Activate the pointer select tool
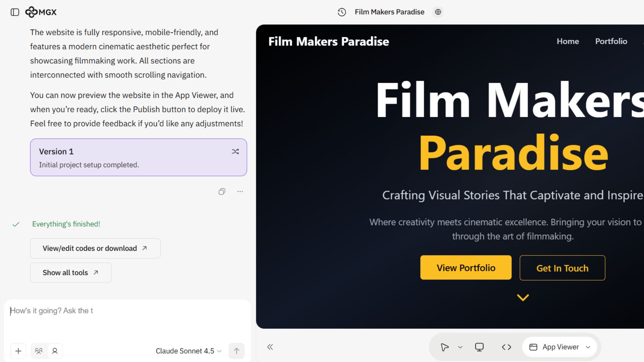The image size is (644, 362). click(444, 347)
